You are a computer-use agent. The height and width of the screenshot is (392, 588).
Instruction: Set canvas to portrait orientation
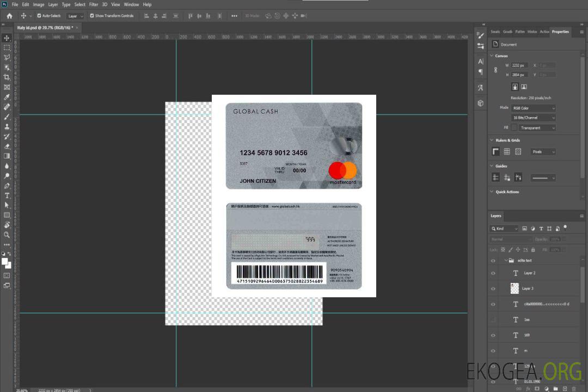[515, 87]
